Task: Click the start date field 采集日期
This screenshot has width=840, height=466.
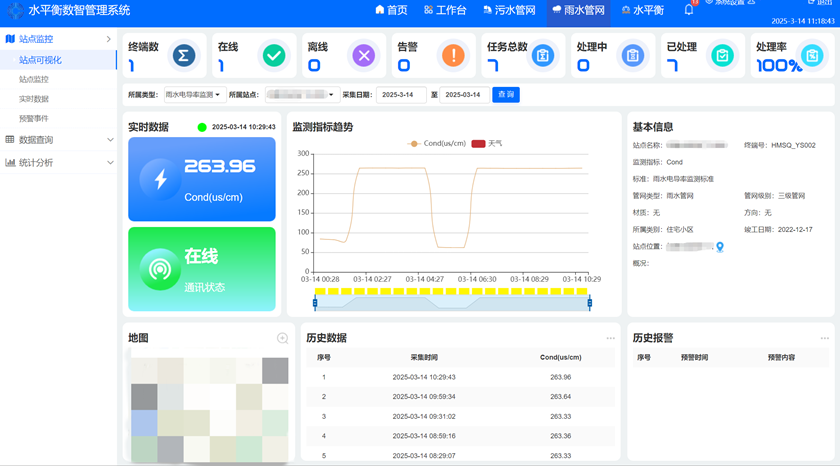Action: 400,95
